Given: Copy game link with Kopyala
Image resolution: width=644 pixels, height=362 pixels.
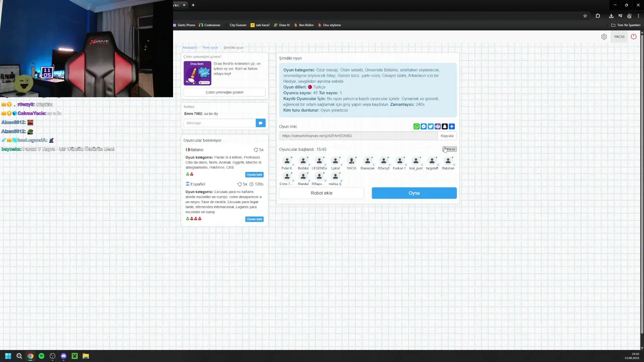Looking at the screenshot, I should [447, 136].
